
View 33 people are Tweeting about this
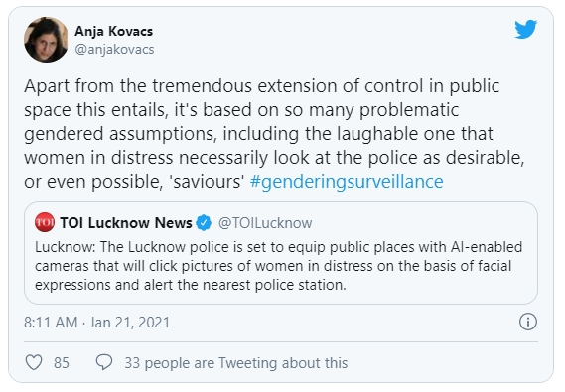[x=236, y=363]
